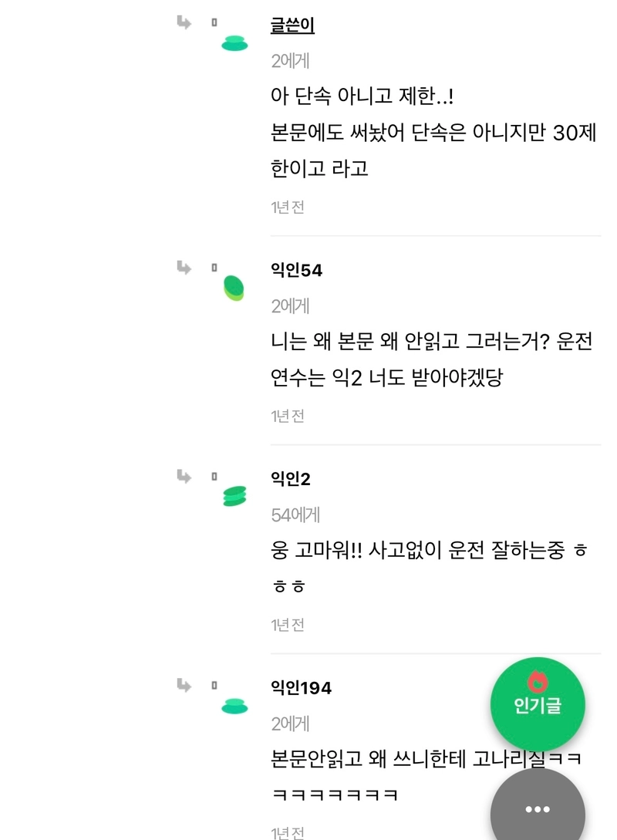Viewport: 617px width, 840px height.
Task: Tap the 익인54 profile avatar icon
Action: click(234, 288)
